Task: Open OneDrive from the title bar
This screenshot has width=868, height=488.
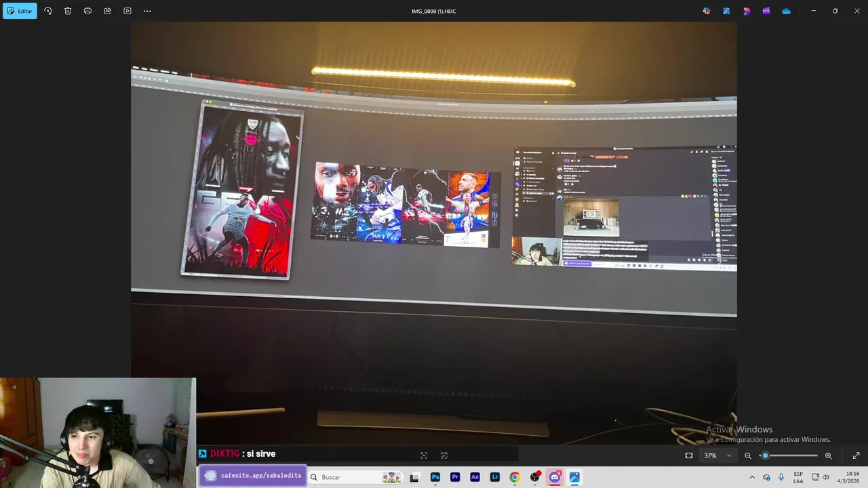Action: click(786, 11)
